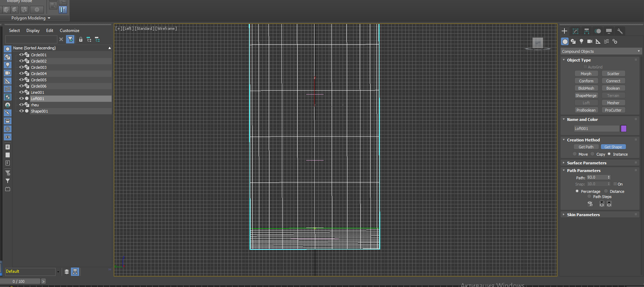Open the Modify tab in command panel

[576, 31]
